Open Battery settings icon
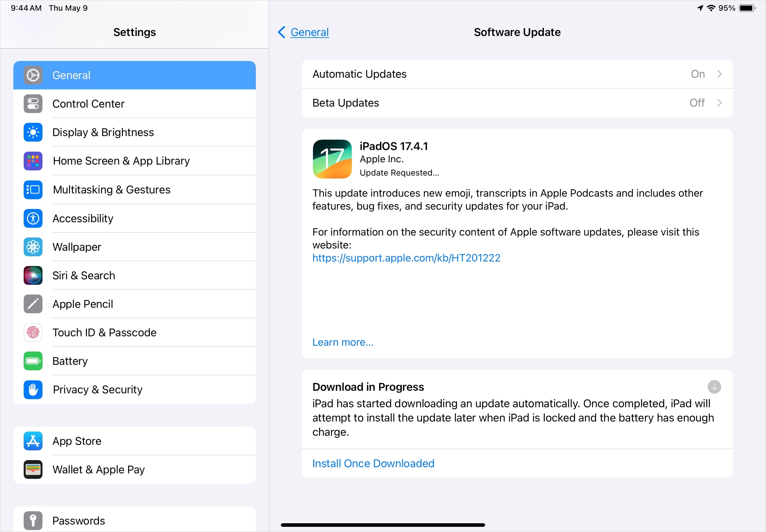 (33, 361)
